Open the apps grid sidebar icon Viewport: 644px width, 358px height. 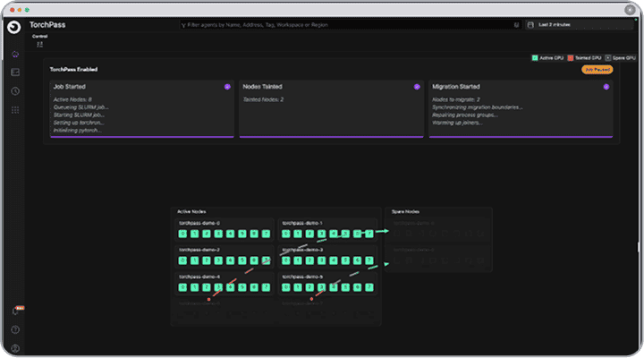click(15, 109)
